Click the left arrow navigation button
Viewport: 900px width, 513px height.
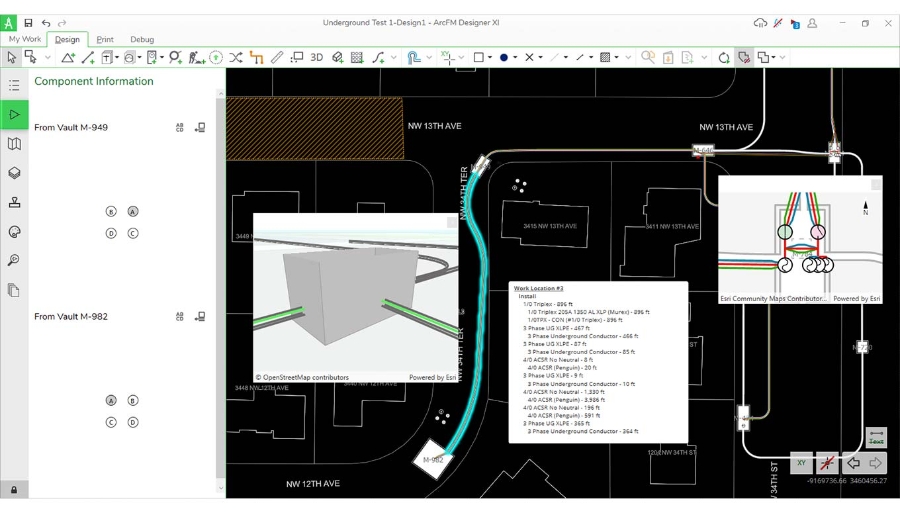point(852,463)
